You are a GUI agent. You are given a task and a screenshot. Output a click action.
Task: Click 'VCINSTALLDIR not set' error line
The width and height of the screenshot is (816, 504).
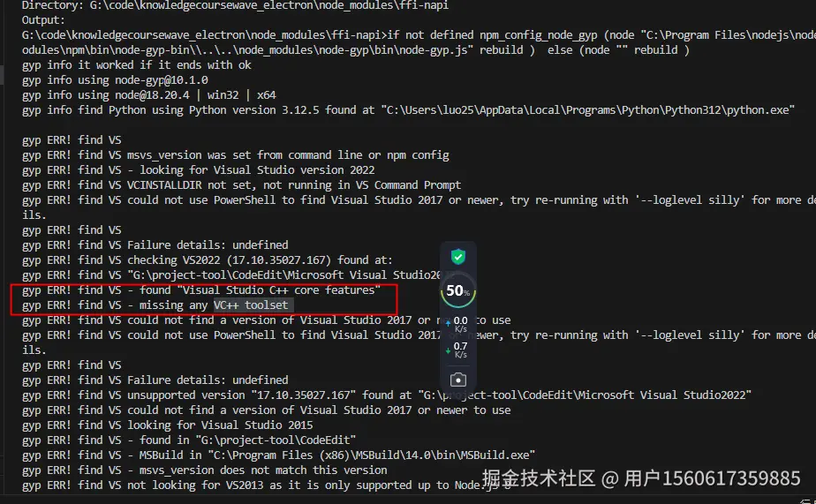coord(241,184)
